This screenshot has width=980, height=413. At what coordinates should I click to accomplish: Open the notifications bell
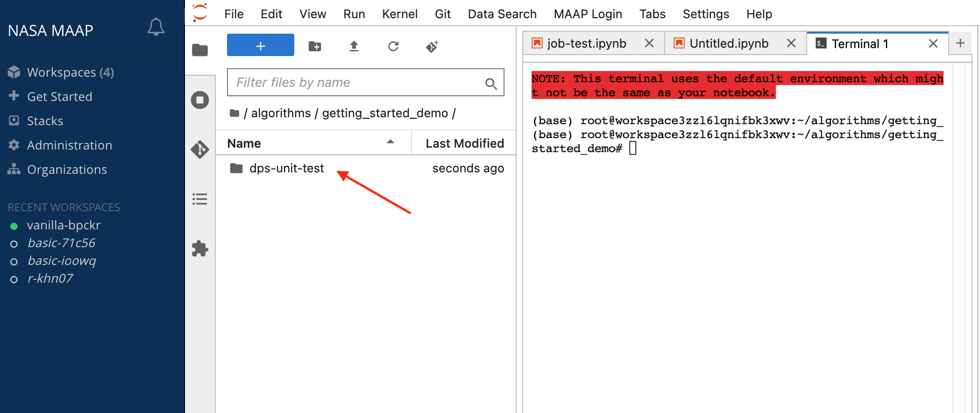156,27
